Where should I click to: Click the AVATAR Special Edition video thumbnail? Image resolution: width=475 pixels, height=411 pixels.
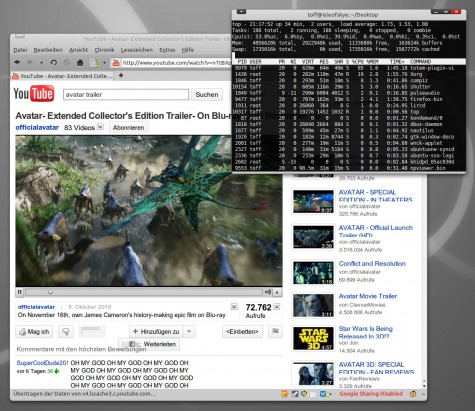point(313,202)
